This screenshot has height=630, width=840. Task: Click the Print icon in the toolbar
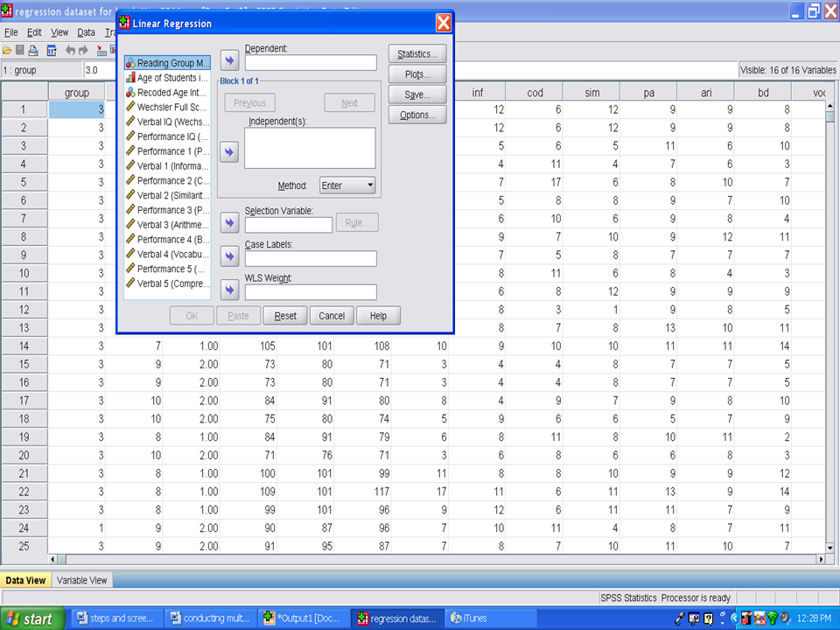[33, 51]
